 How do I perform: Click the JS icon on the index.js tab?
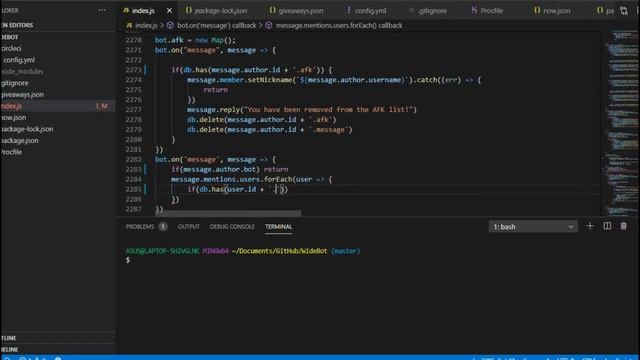pyautogui.click(x=127, y=10)
